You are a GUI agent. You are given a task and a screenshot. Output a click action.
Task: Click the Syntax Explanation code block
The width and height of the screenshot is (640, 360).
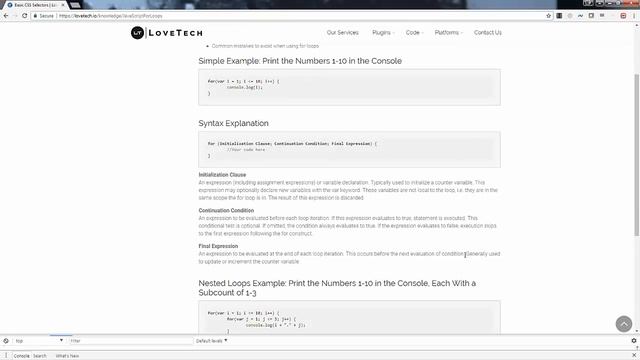pyautogui.click(x=349, y=149)
